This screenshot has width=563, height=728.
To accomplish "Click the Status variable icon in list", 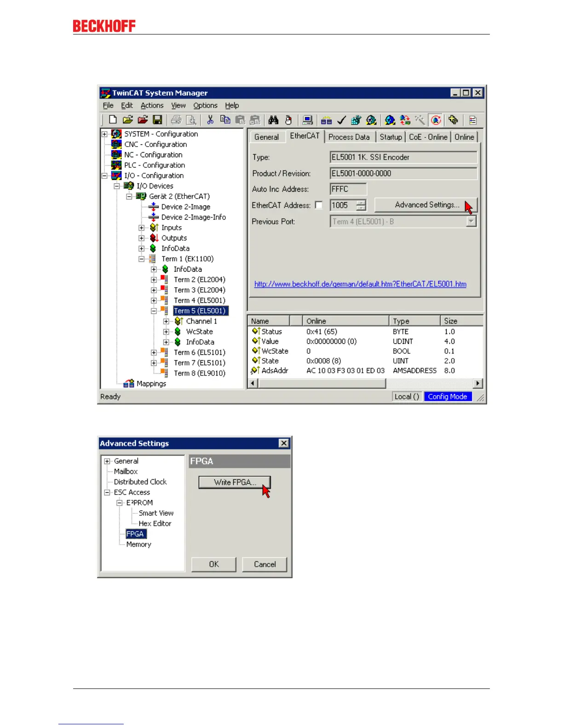I will click(256, 331).
